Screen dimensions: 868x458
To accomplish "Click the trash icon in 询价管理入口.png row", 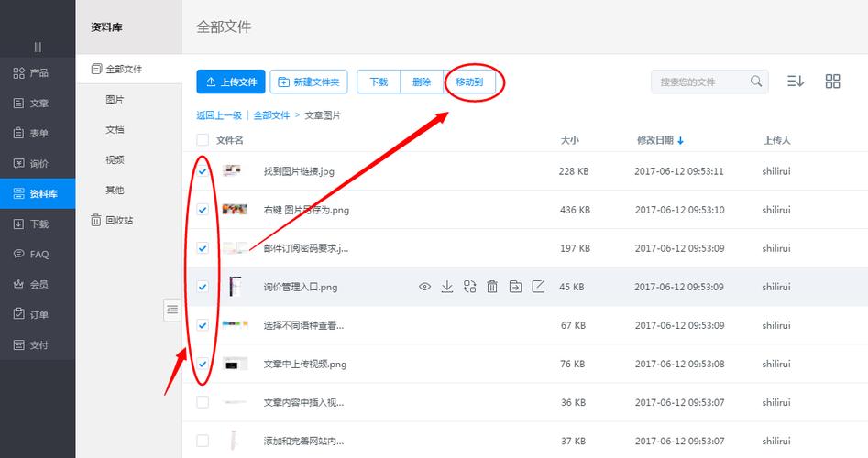I will tap(492, 287).
